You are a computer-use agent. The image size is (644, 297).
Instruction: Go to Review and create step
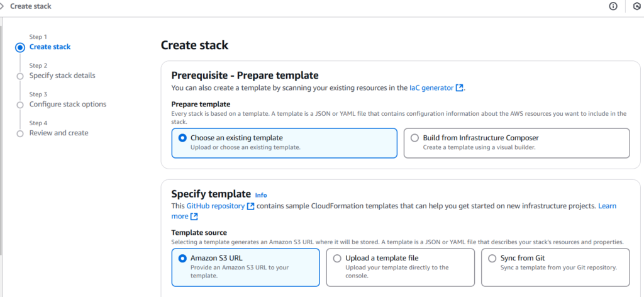tap(58, 133)
